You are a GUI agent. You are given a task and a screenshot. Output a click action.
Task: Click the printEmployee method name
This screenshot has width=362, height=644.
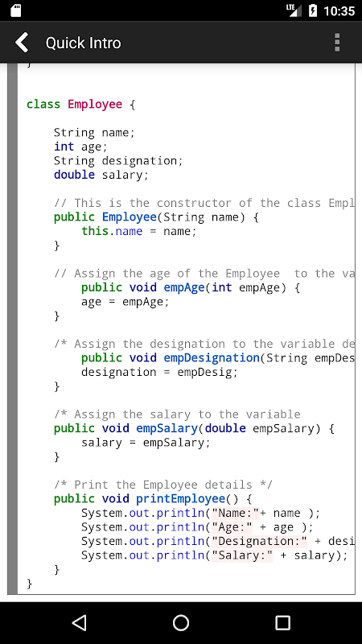(180, 498)
